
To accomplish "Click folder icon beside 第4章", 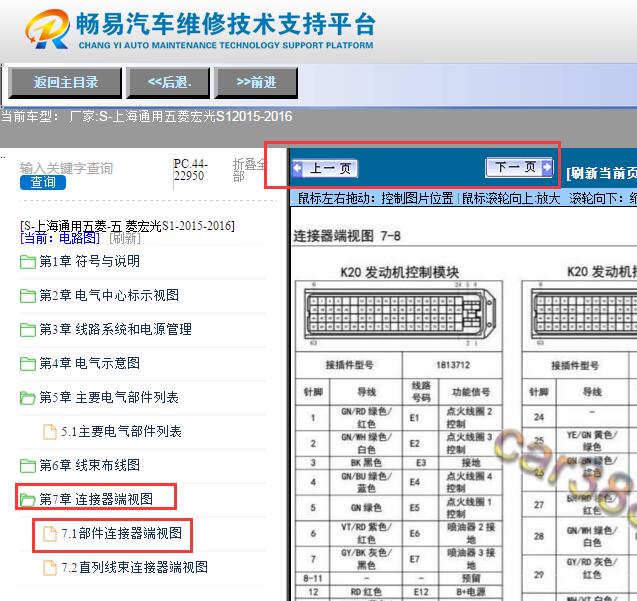I will coord(28,364).
